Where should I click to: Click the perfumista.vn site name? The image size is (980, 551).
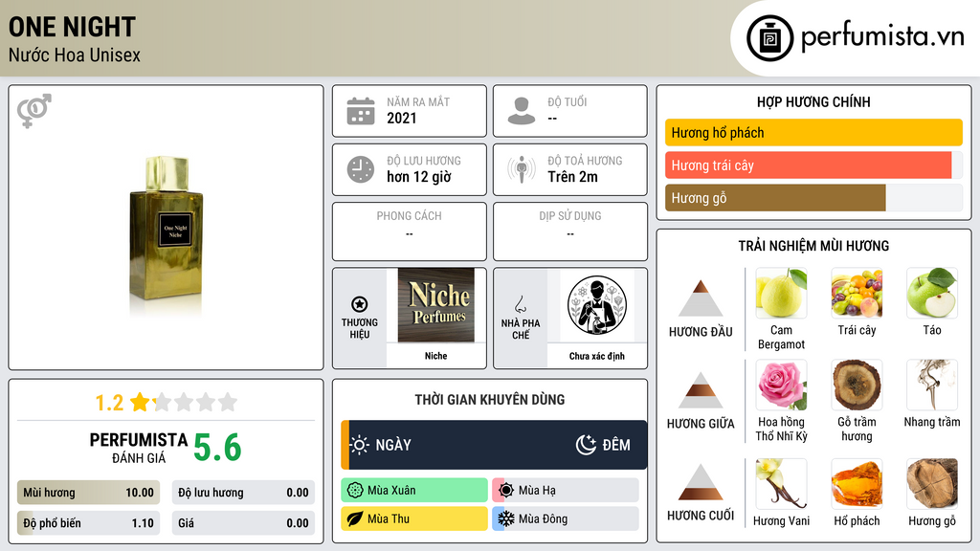pos(882,37)
